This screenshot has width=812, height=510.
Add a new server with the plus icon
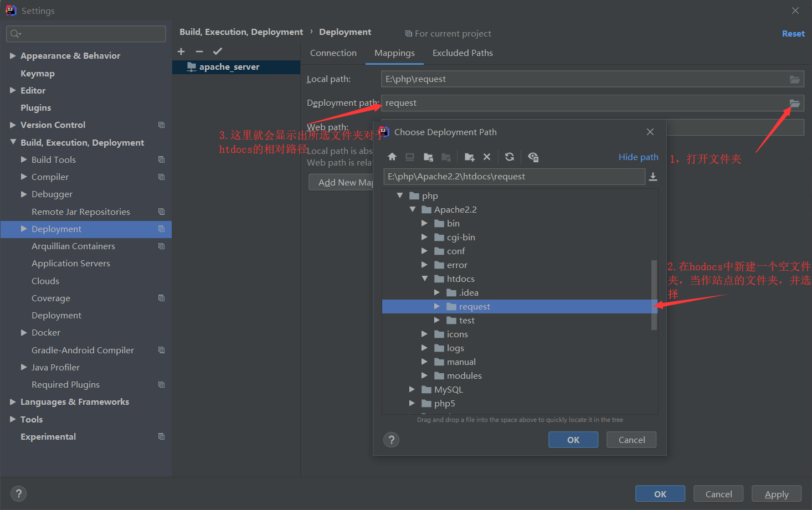point(181,51)
